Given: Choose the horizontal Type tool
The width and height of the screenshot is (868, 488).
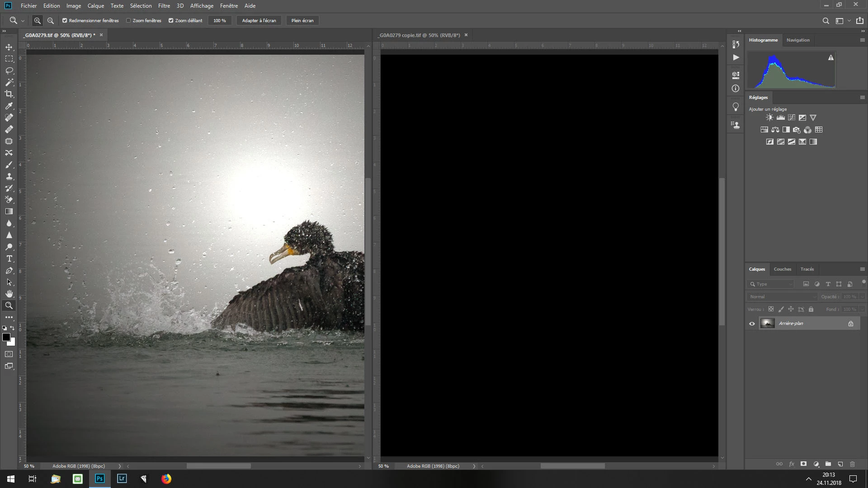Looking at the screenshot, I should click(x=9, y=259).
